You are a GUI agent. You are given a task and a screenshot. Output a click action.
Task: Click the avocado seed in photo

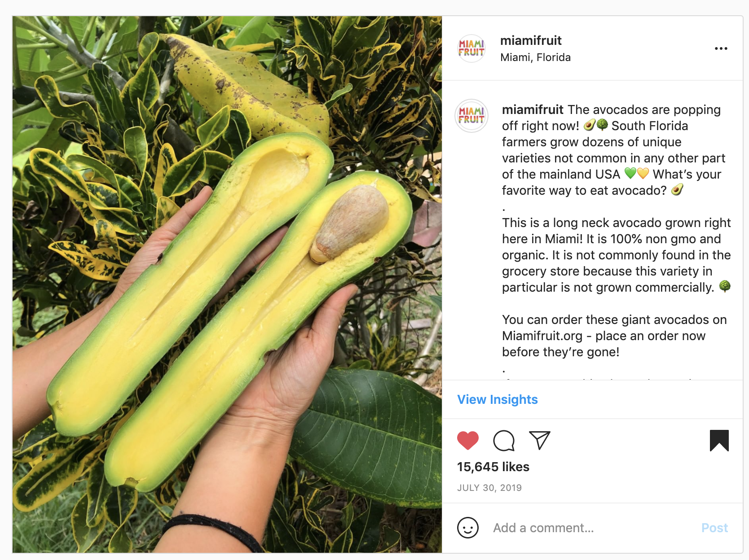click(349, 223)
